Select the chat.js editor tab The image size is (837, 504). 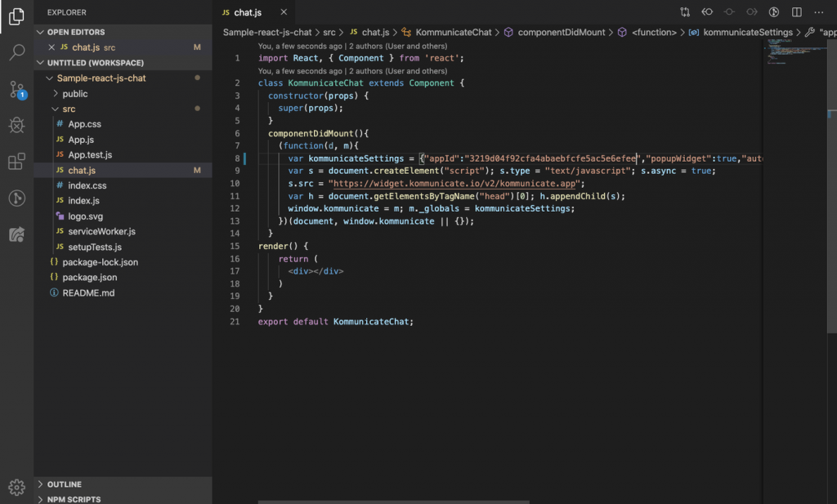248,13
